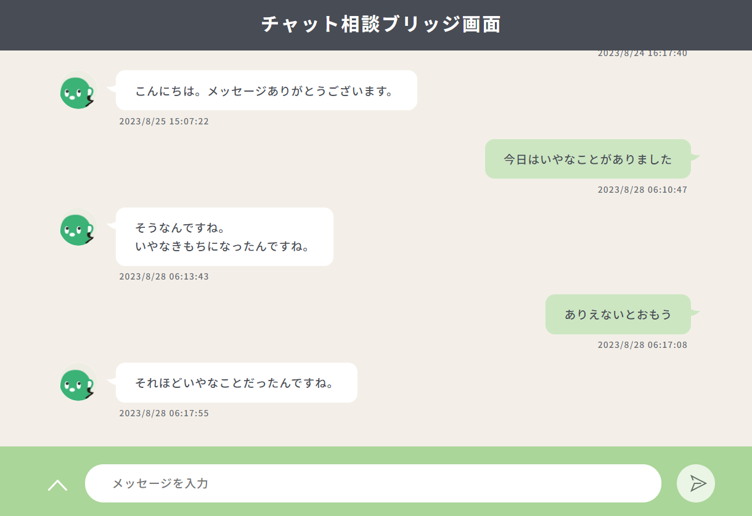Viewport: 752px width, 516px height.
Task: Click the そうなんですね。 text line
Action: tap(181, 227)
